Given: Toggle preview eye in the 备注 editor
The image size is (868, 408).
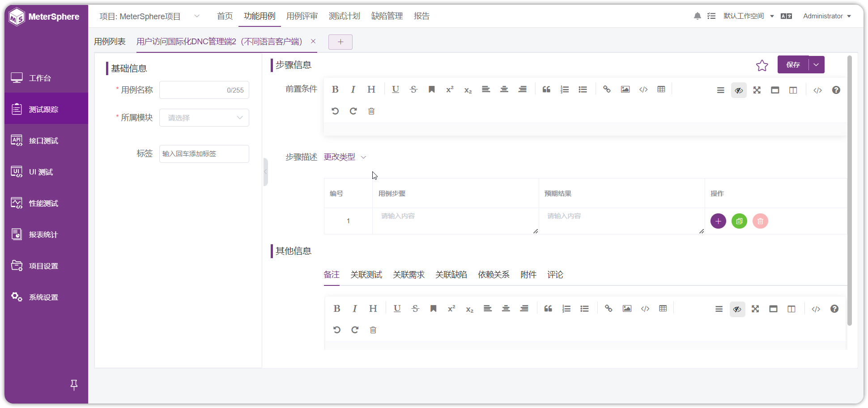Looking at the screenshot, I should 737,309.
